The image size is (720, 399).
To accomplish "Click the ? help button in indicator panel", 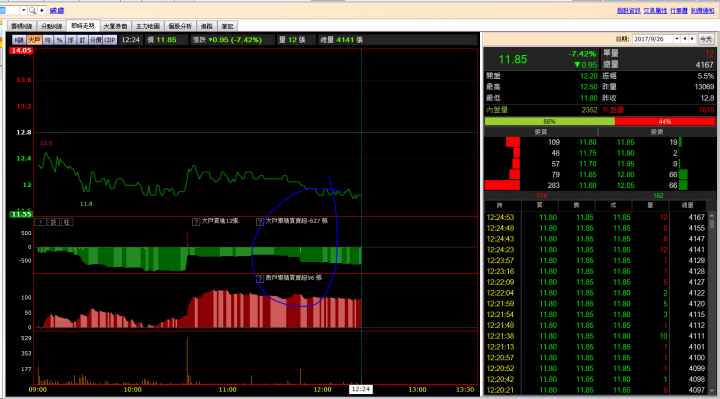I will pyautogui.click(x=40, y=222).
